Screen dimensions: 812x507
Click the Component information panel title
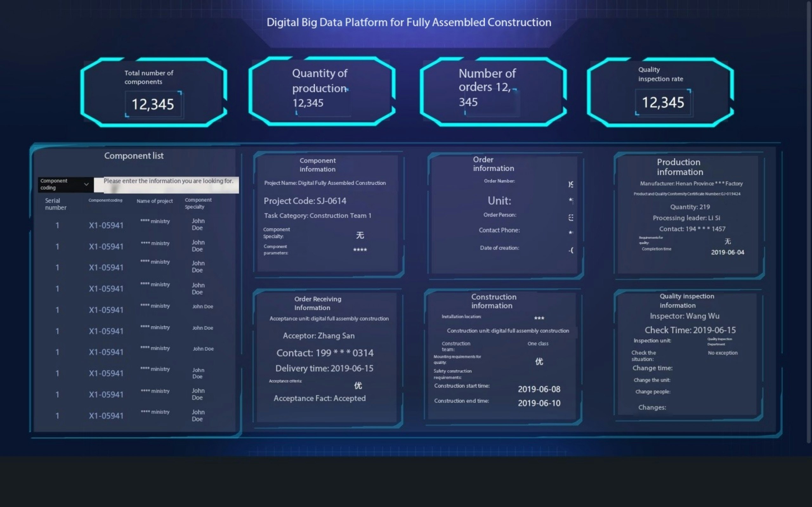pyautogui.click(x=318, y=165)
